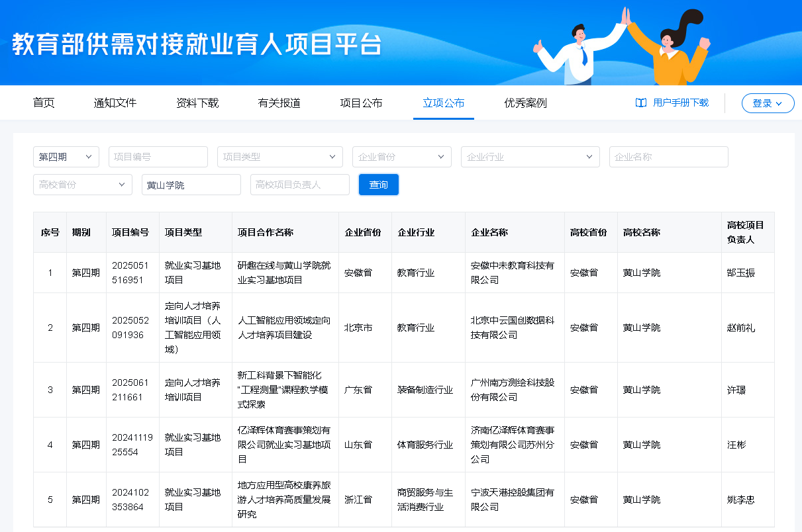Click the 查询 search button
The width and height of the screenshot is (802, 532).
point(379,185)
